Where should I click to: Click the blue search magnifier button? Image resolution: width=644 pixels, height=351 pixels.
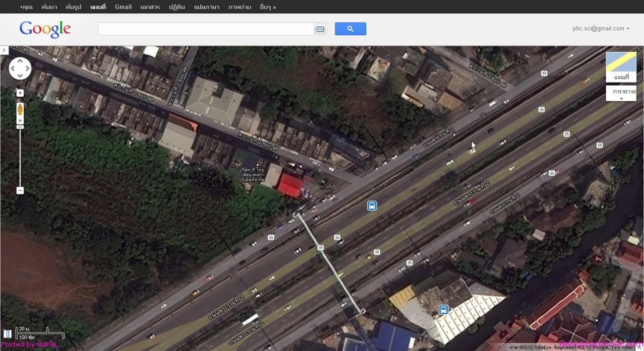(350, 29)
